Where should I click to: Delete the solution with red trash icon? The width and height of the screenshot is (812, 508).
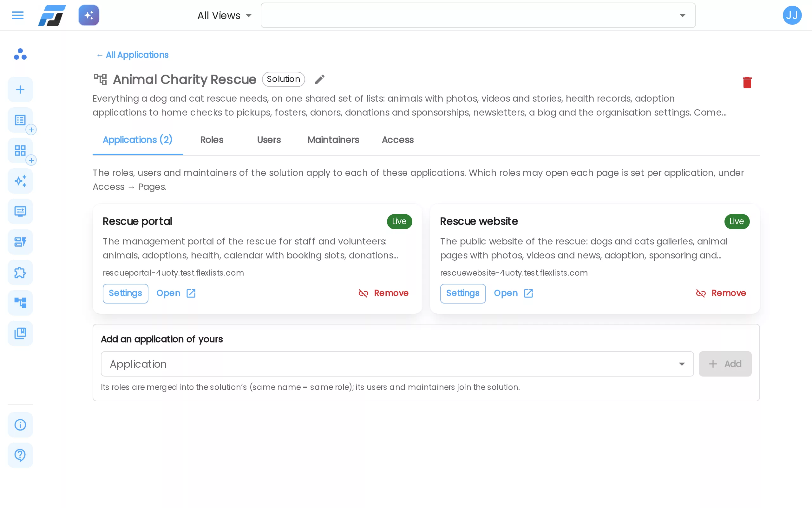pyautogui.click(x=747, y=82)
